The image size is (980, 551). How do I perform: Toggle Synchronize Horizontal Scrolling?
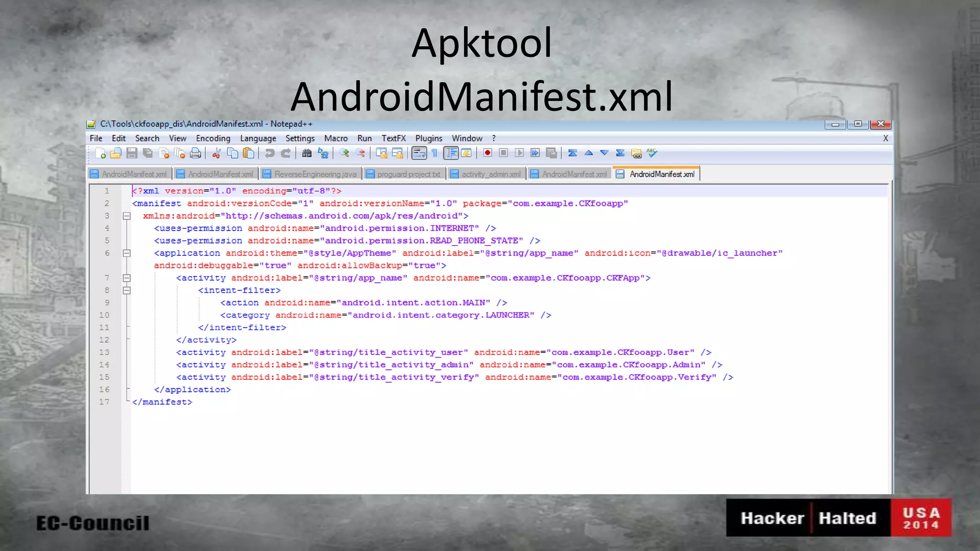coord(397,153)
